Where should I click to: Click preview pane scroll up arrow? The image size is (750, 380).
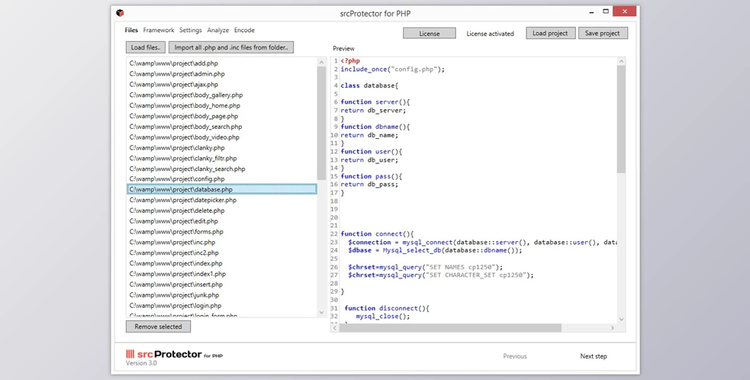[x=621, y=61]
